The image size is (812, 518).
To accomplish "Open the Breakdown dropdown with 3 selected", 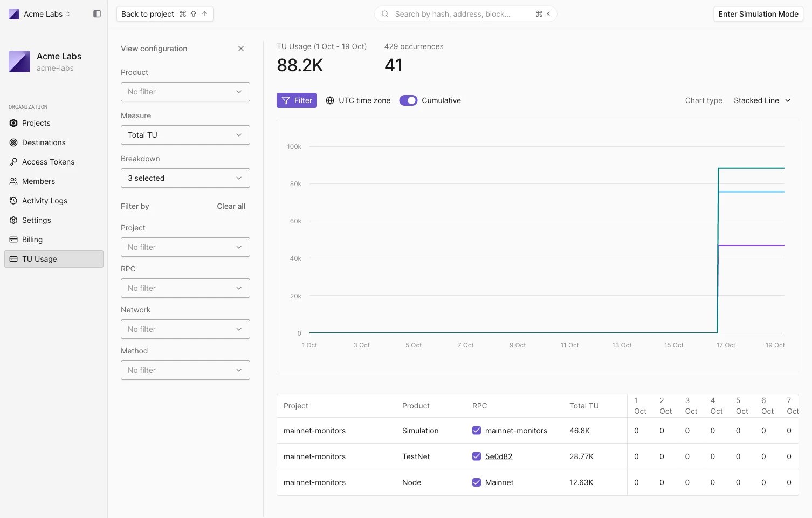I will (x=185, y=178).
